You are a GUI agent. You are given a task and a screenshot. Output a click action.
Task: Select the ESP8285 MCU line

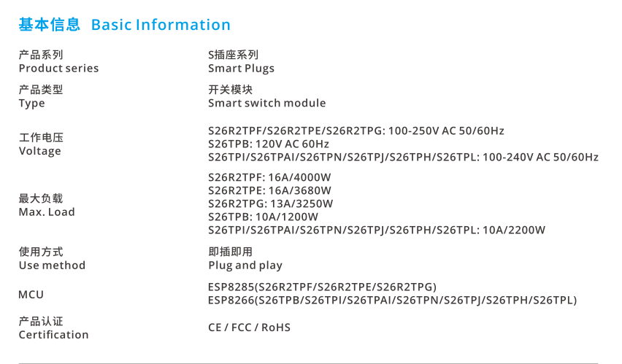tap(322, 287)
